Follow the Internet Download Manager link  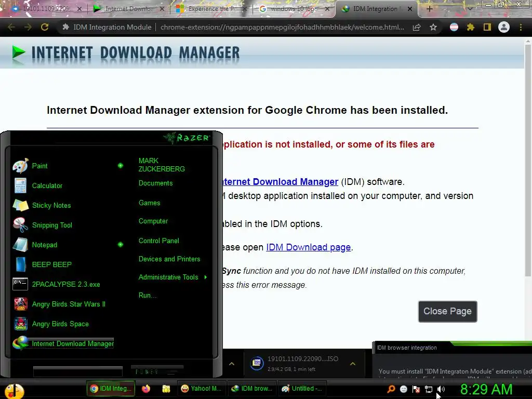[280, 182]
